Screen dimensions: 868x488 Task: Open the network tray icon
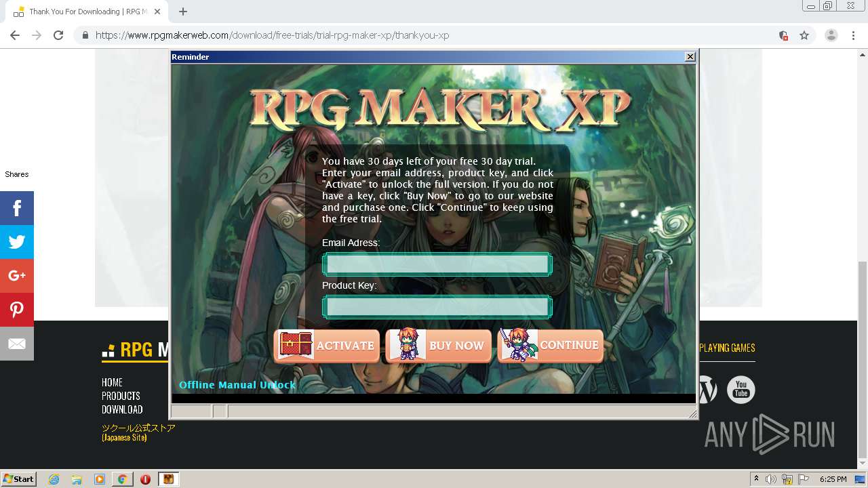[x=787, y=479]
